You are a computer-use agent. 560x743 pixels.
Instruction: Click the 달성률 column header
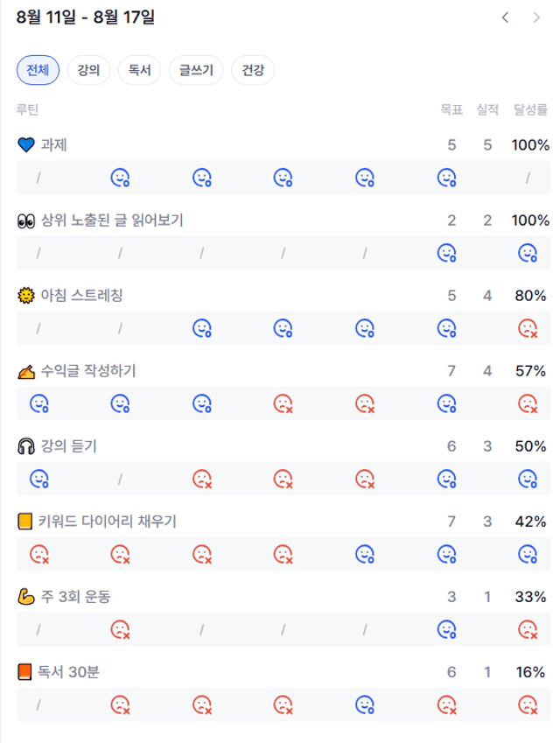click(x=530, y=109)
